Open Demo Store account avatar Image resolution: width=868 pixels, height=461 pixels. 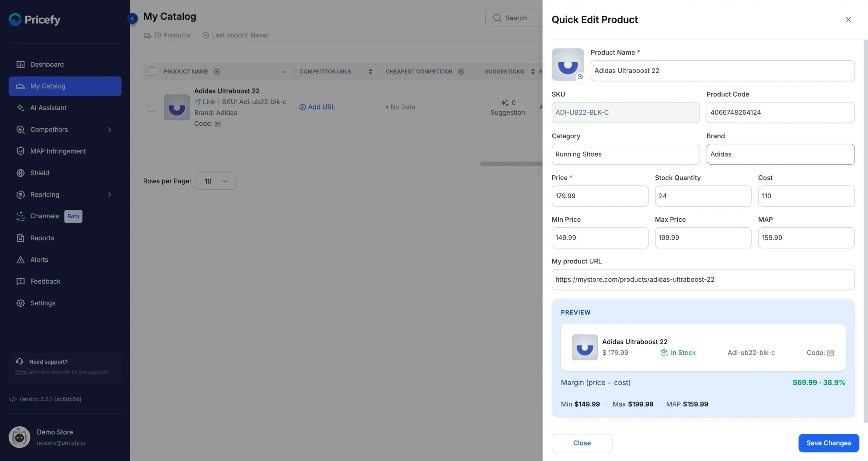pos(19,437)
